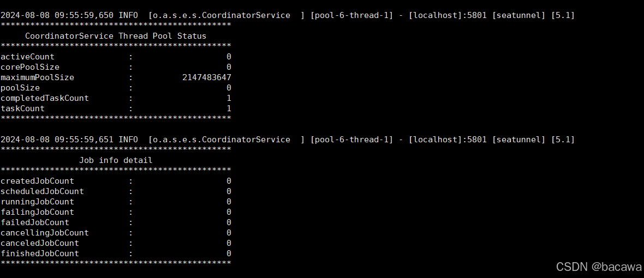
Task: Click the cancellingJobCount label
Action: coord(45,233)
